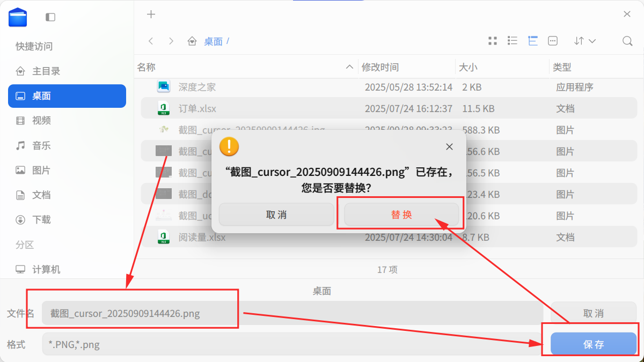Image resolution: width=644 pixels, height=362 pixels.
Task: Click the warning icon in the dialog
Action: tap(229, 146)
